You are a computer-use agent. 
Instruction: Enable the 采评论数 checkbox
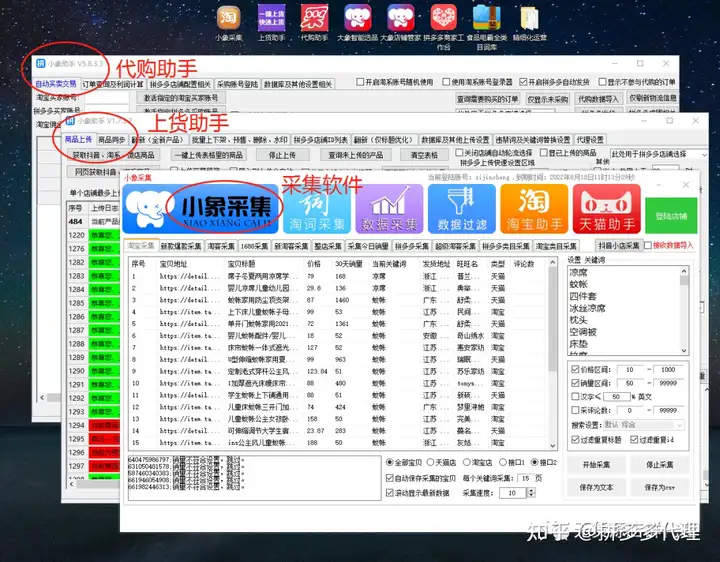[x=575, y=410]
